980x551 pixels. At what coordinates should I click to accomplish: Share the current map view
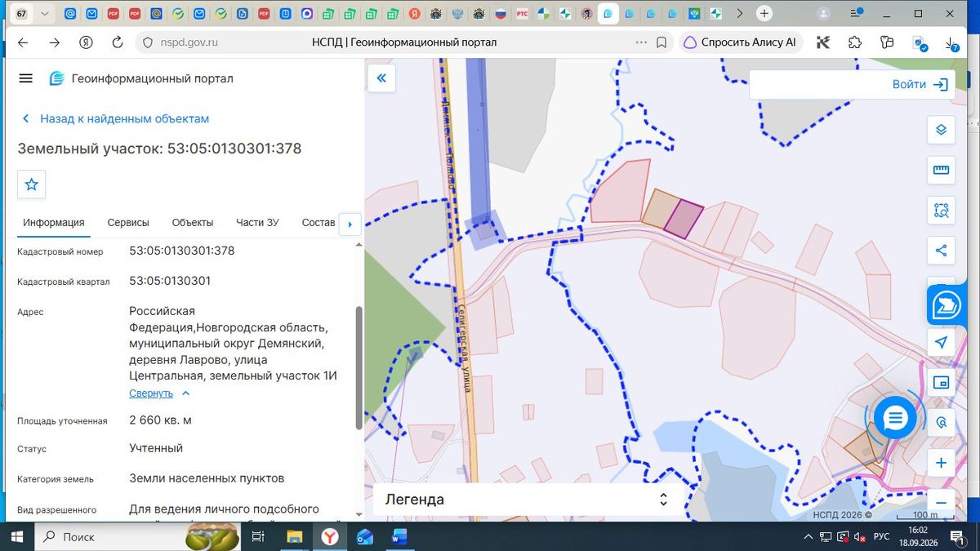point(941,251)
